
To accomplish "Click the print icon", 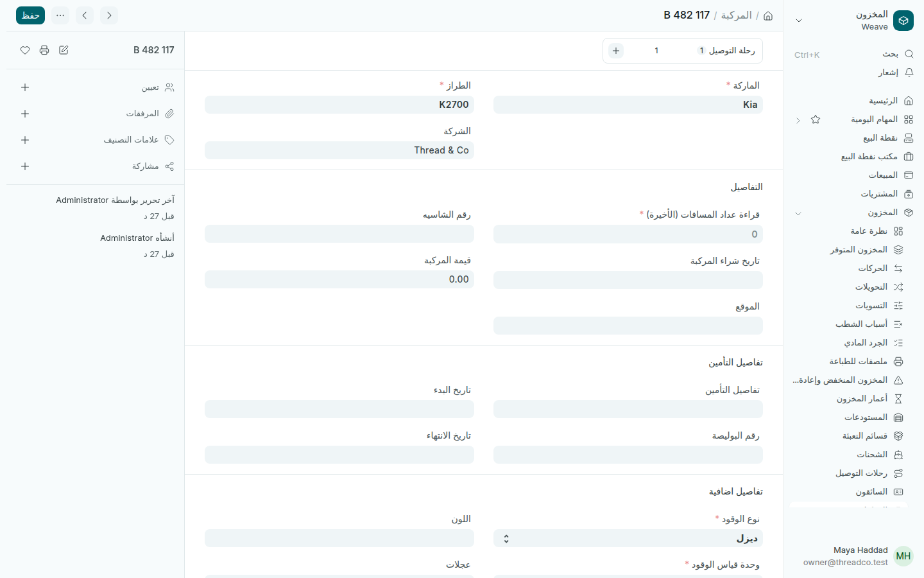I will coord(44,50).
